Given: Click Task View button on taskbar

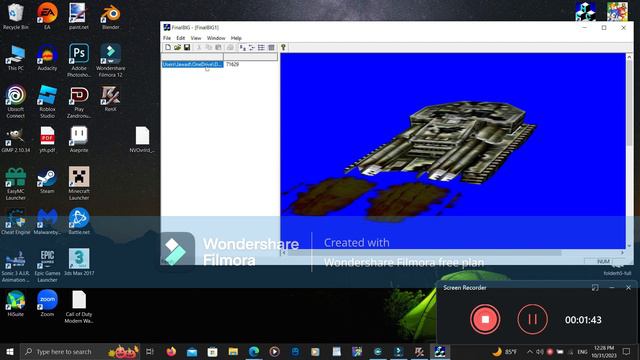Looking at the screenshot, I should tap(150, 351).
